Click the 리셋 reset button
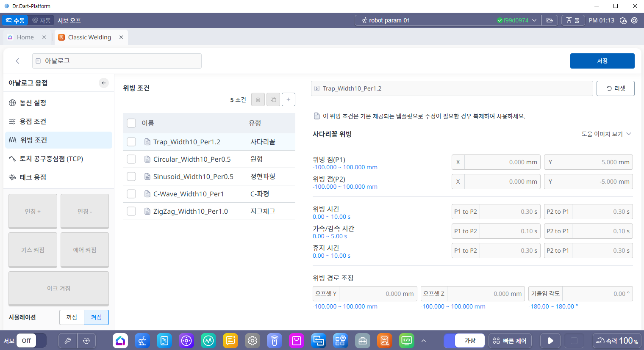The width and height of the screenshot is (644, 350). pos(615,88)
